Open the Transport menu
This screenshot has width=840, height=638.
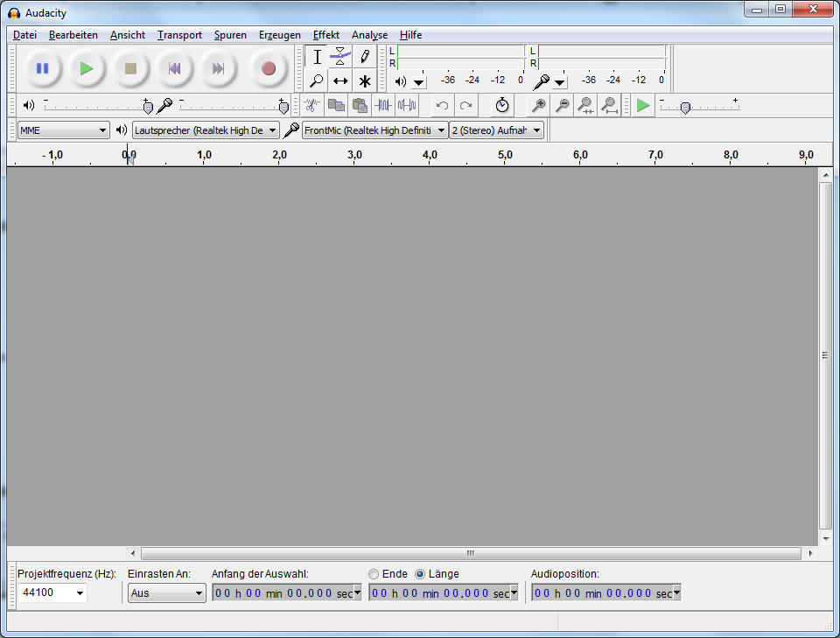[179, 35]
